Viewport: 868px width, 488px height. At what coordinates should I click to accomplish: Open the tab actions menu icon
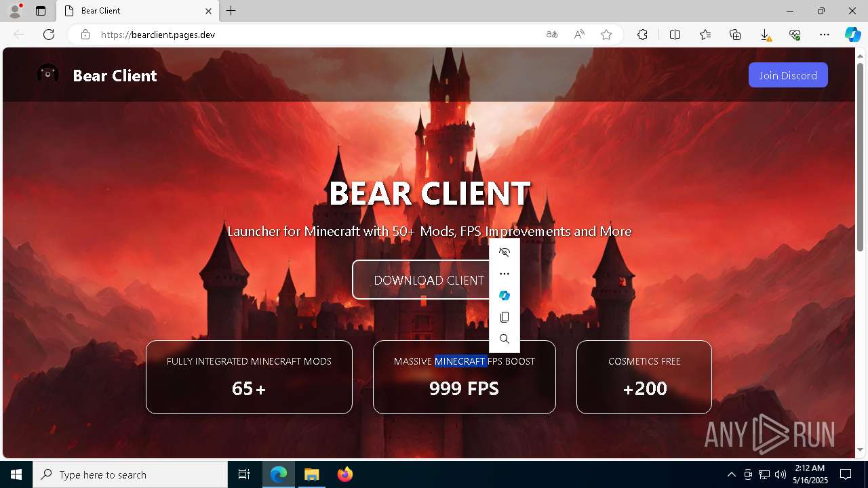coord(41,11)
